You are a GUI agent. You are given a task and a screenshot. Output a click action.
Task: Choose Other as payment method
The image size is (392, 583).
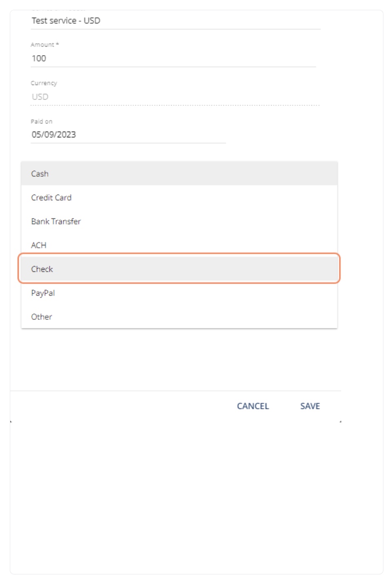click(179, 316)
